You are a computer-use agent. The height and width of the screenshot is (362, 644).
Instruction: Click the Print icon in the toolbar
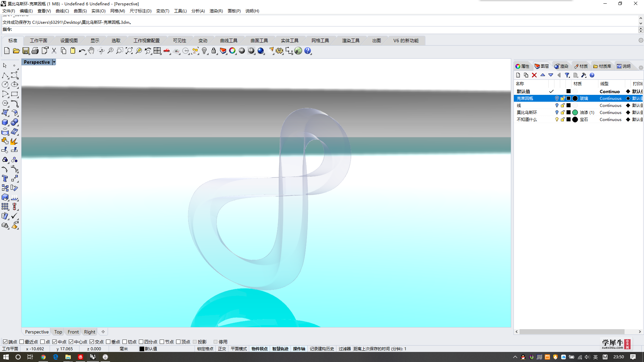tap(35, 51)
